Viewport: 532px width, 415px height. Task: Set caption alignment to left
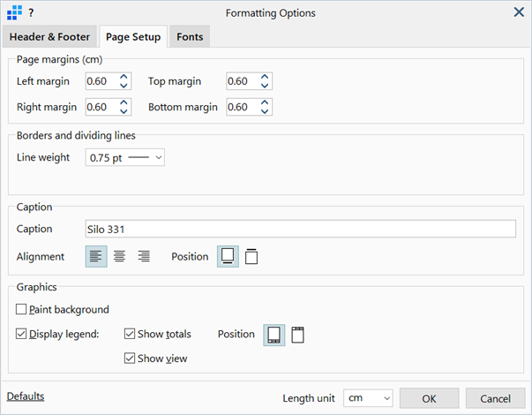[x=96, y=256]
